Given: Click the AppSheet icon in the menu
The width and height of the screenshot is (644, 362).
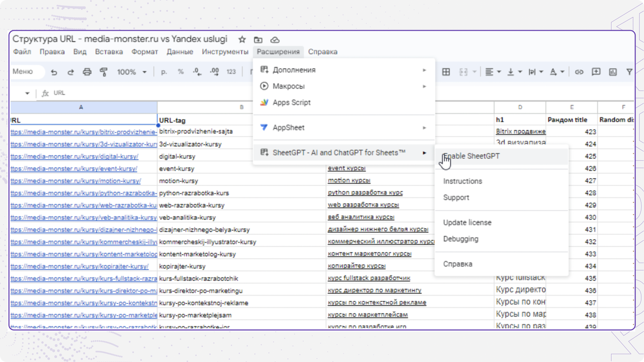Looking at the screenshot, I should point(264,128).
